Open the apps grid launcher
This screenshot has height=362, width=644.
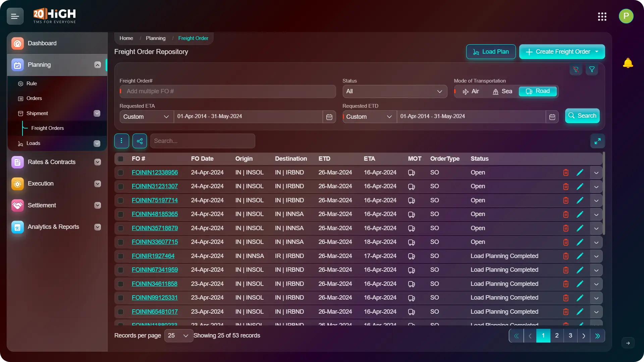point(602,16)
